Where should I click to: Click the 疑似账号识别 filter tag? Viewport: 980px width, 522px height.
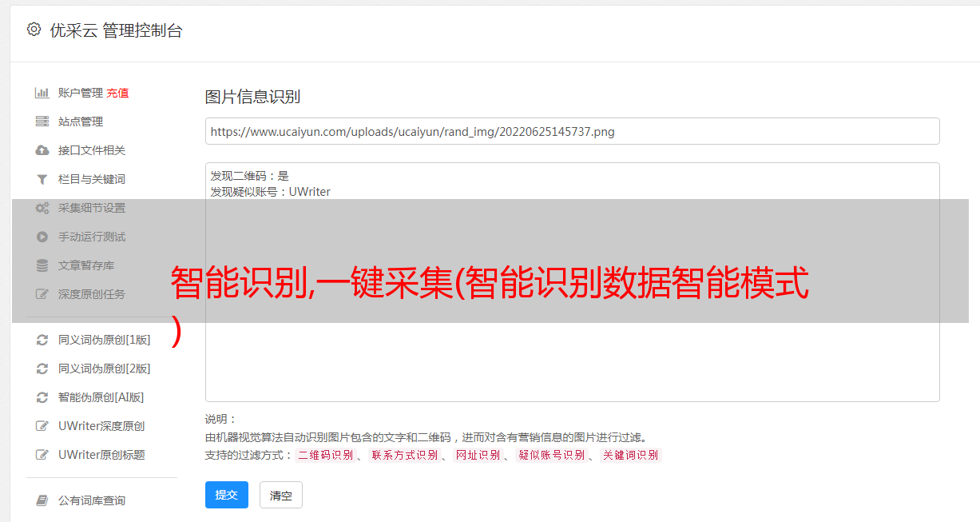(x=552, y=455)
